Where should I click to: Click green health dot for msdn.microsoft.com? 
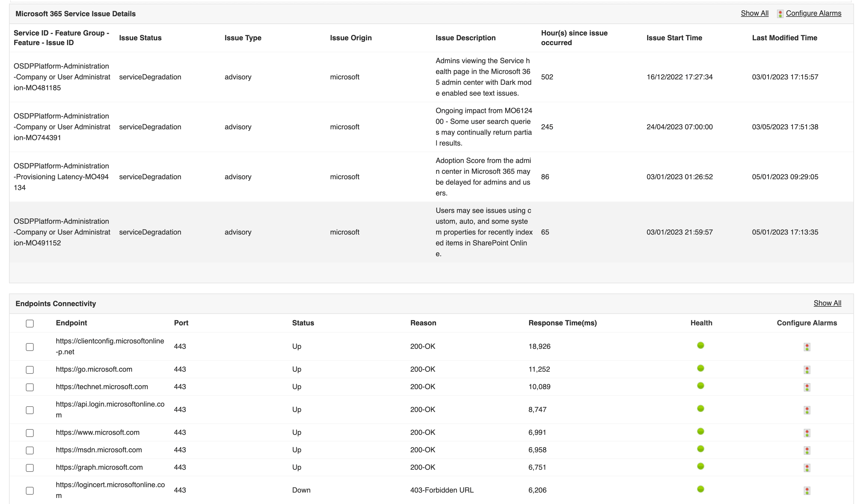[701, 449]
